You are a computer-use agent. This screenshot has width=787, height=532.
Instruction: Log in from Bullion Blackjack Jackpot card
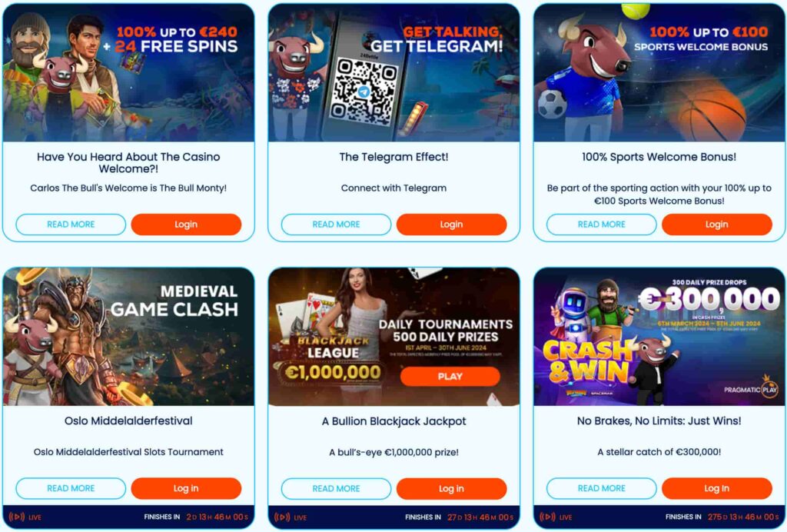[x=452, y=488]
